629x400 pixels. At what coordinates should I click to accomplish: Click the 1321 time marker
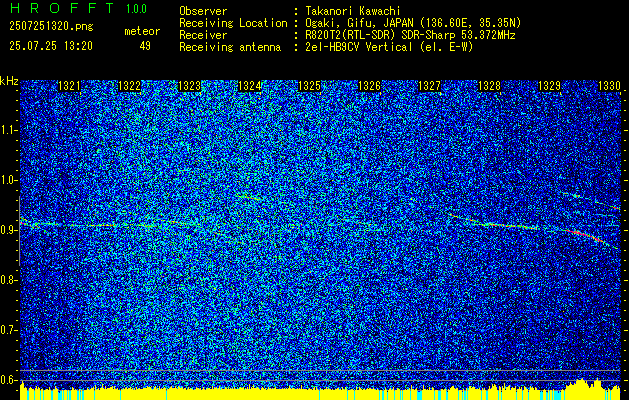pos(69,86)
